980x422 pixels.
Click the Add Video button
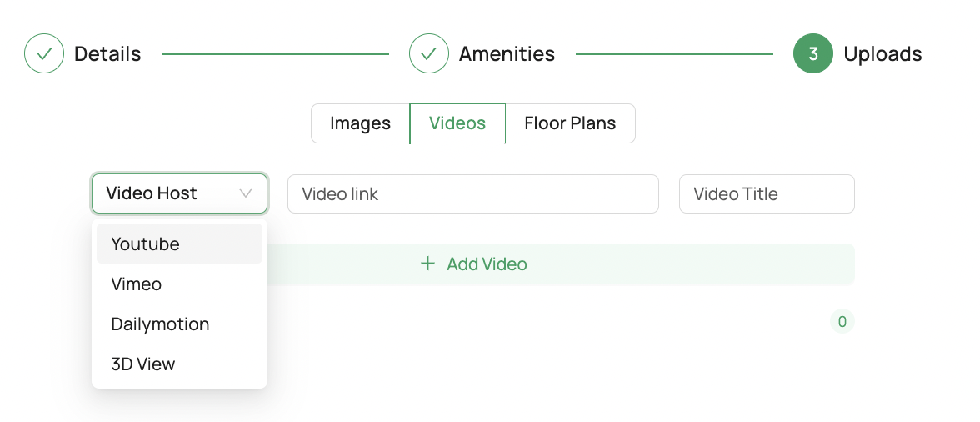pyautogui.click(x=473, y=264)
